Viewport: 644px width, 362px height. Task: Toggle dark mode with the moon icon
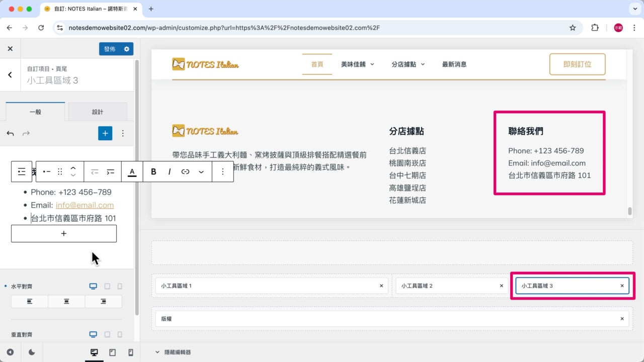pyautogui.click(x=31, y=352)
